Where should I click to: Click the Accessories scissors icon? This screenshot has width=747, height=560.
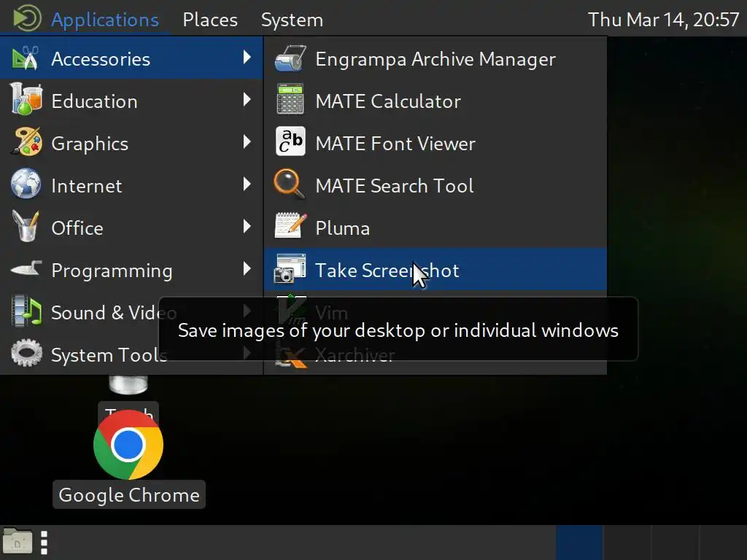pyautogui.click(x=26, y=58)
